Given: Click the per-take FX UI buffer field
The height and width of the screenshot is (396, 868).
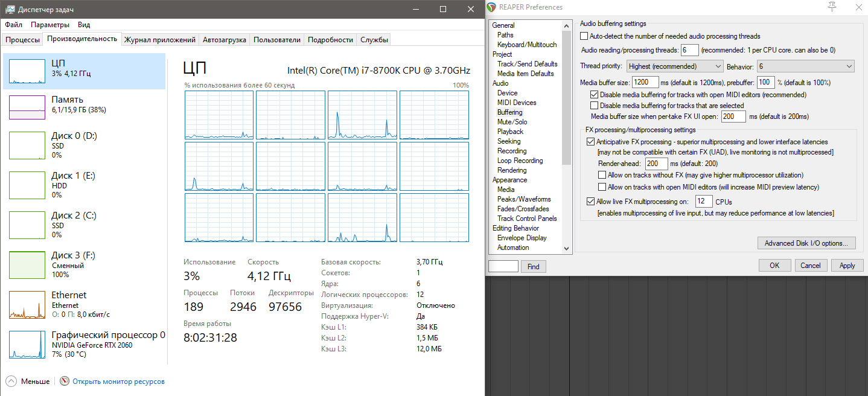Looking at the screenshot, I should coord(733,117).
